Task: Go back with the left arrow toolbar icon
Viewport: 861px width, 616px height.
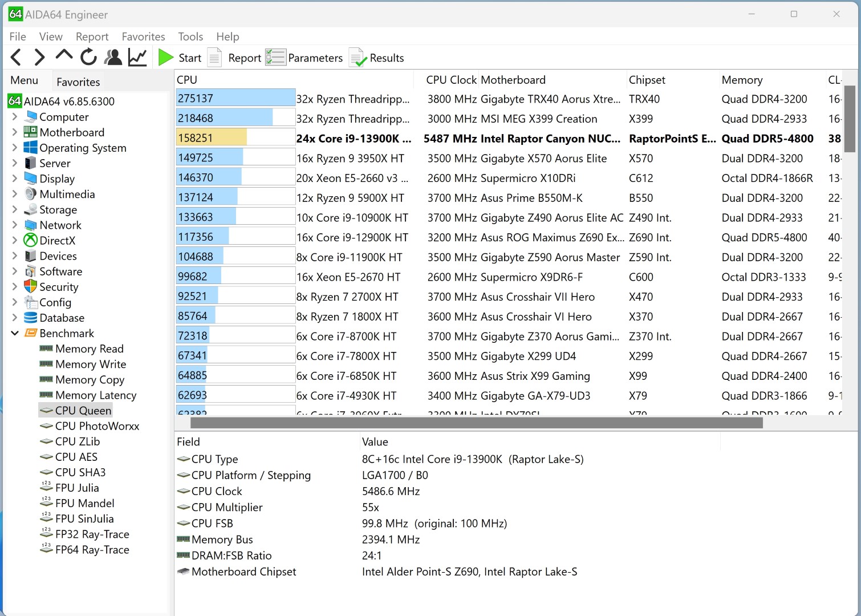Action: coord(16,58)
